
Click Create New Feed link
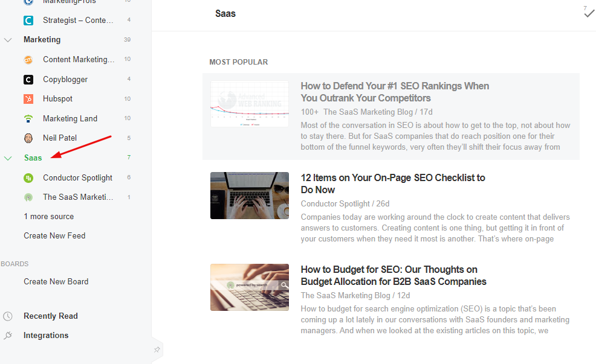point(54,236)
